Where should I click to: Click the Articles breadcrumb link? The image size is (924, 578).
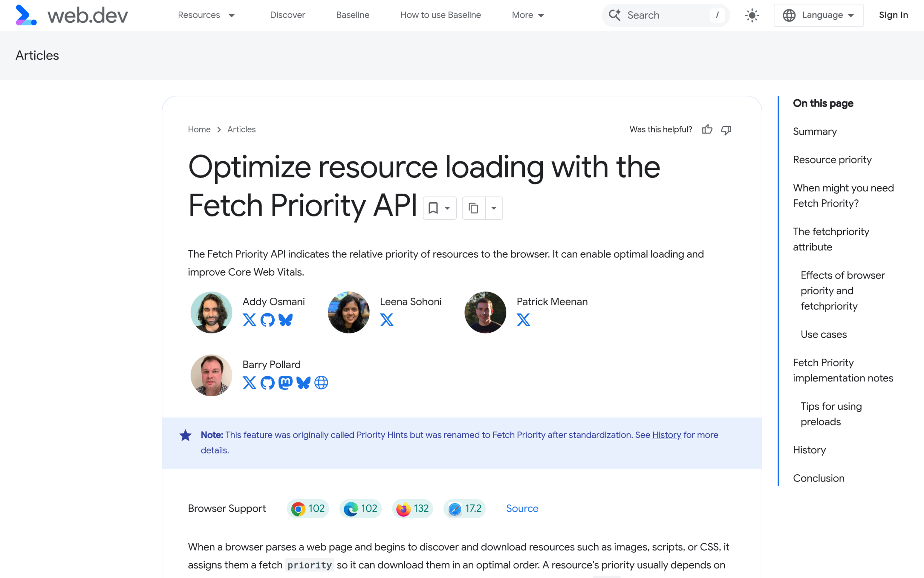point(241,130)
